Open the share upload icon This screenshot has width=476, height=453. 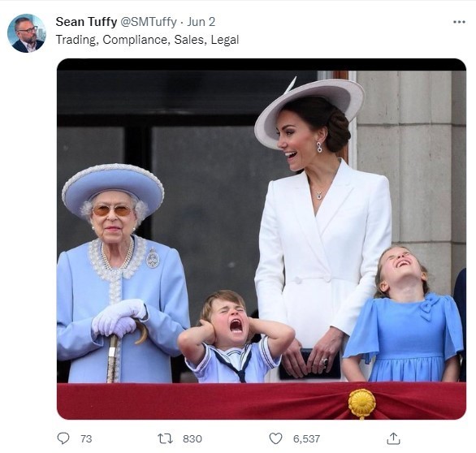point(393,438)
